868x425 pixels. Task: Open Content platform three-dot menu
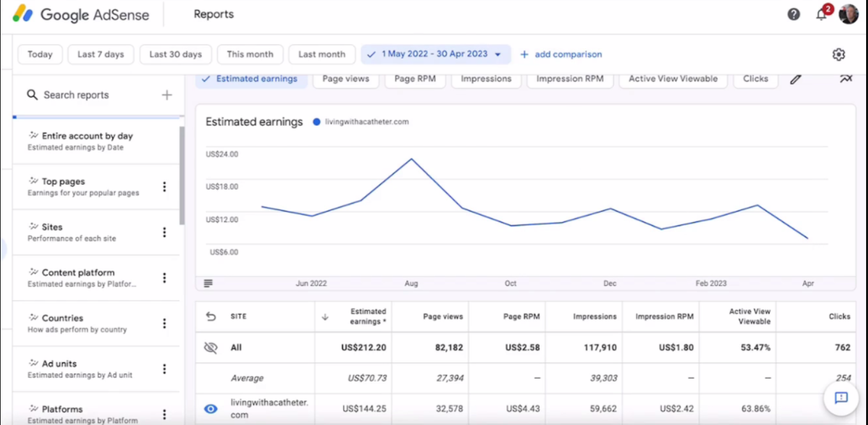tap(164, 278)
